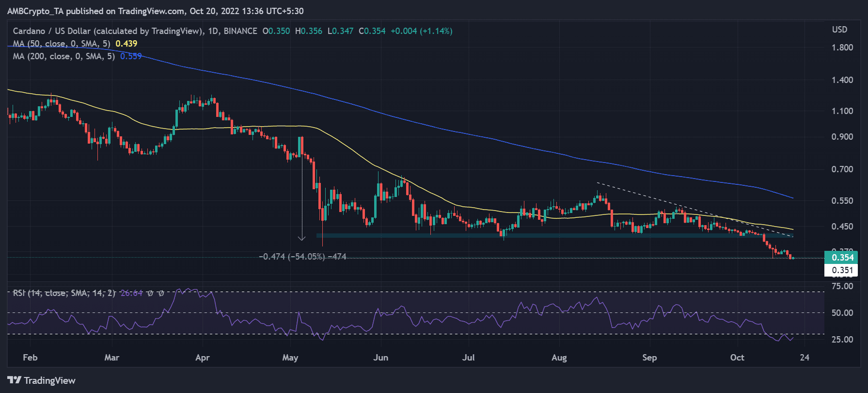Click the BINANCE exchange label in the legend
This screenshot has width=868, height=393.
(240, 31)
